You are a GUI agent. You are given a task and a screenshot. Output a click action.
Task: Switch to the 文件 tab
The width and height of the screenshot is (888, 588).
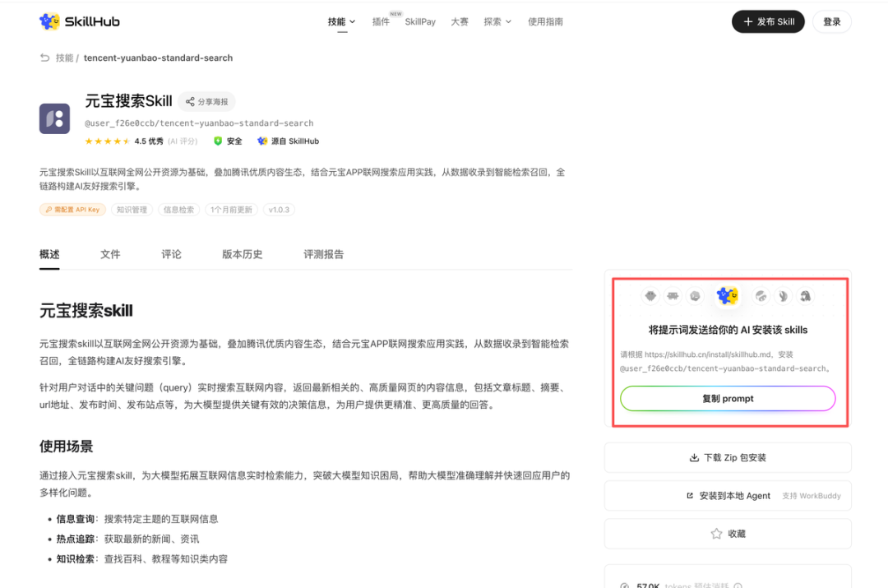pos(110,254)
